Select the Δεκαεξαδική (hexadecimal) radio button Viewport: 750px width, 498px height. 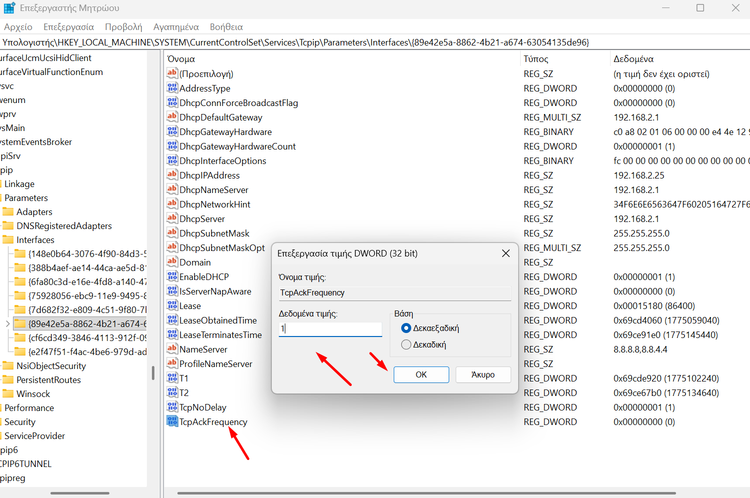pyautogui.click(x=406, y=327)
